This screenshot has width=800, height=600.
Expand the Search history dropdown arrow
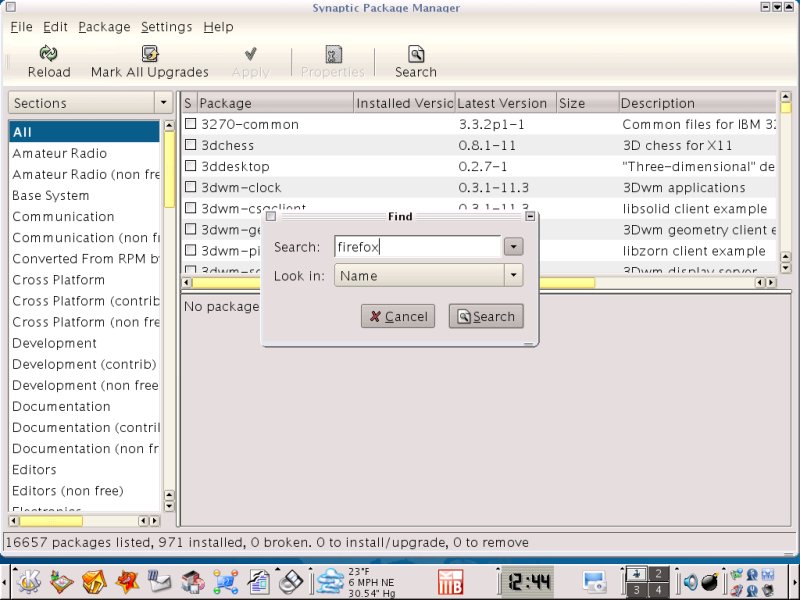coord(513,247)
